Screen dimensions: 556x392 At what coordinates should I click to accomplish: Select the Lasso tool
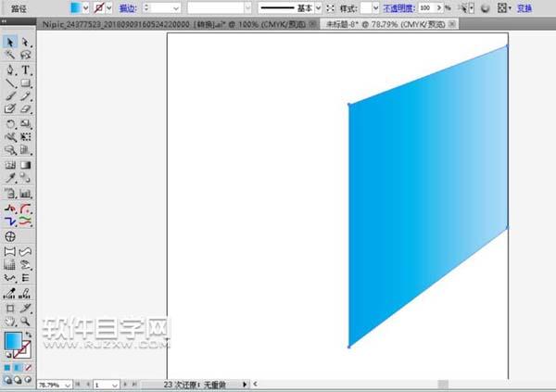[25, 55]
